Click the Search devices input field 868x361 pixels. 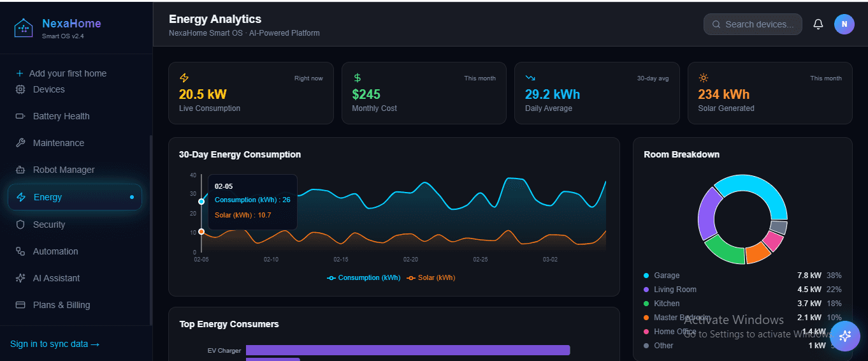click(x=758, y=24)
